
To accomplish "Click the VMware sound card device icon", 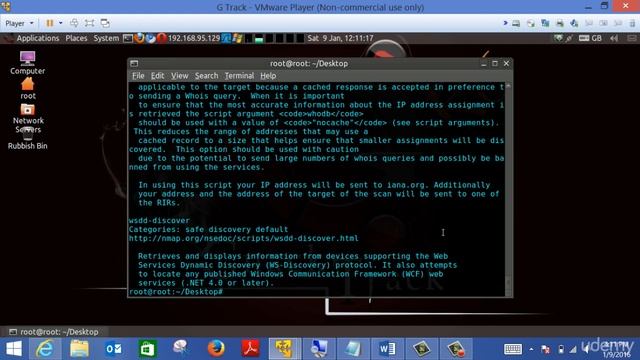I will tap(574, 24).
